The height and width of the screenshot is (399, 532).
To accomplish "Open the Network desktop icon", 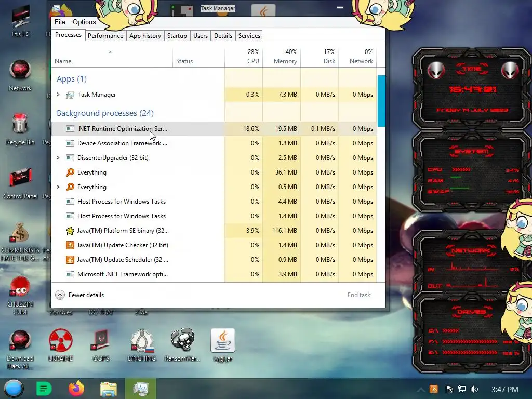I will pyautogui.click(x=20, y=76).
